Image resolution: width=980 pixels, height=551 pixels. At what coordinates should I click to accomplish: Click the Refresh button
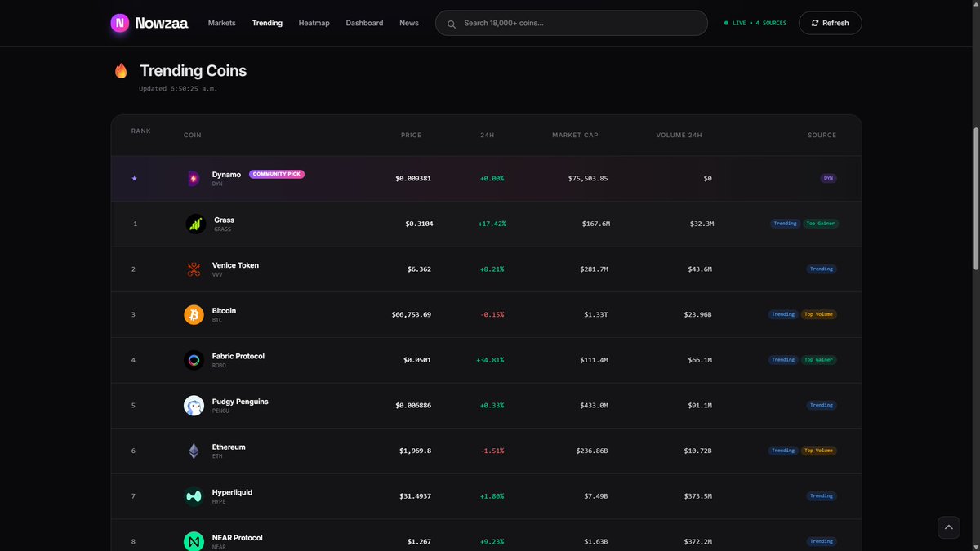pos(830,23)
